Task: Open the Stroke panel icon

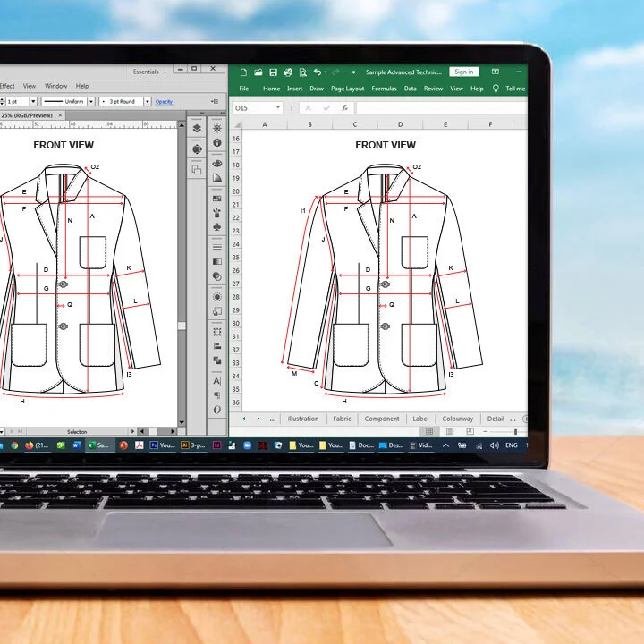Action: coord(217,248)
